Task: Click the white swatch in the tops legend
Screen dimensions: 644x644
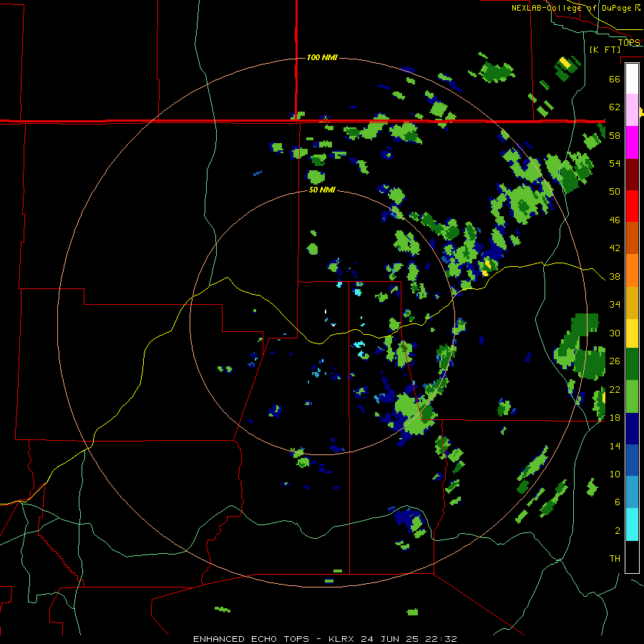Action: point(632,79)
